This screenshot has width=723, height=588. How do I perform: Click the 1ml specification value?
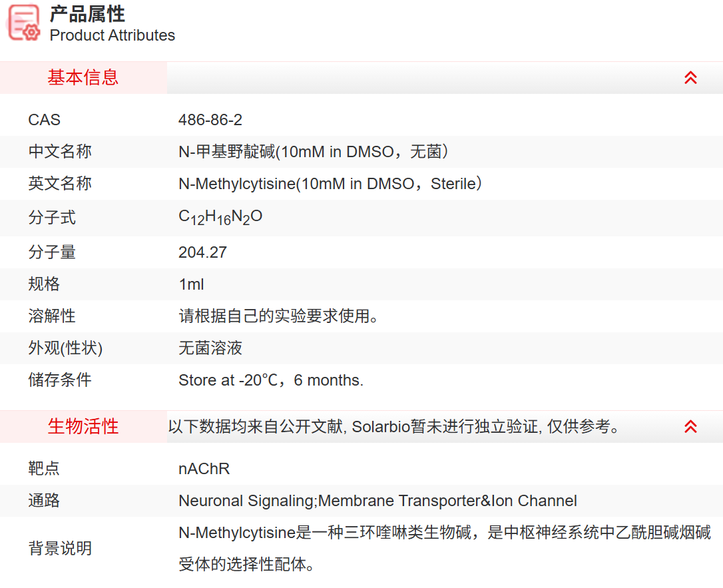pos(191,284)
